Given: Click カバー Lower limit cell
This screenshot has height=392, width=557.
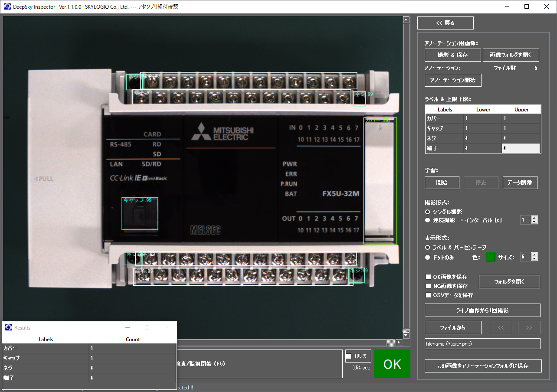Looking at the screenshot, I should pyautogui.click(x=483, y=118).
